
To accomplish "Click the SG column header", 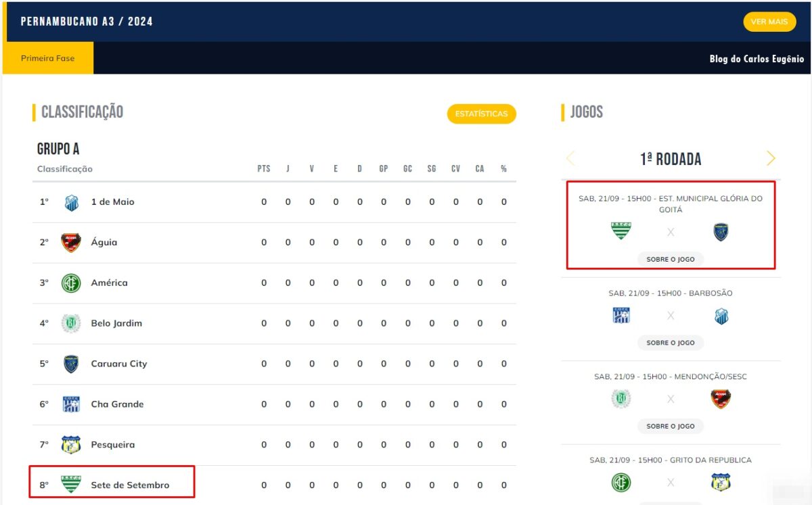I will click(x=432, y=169).
